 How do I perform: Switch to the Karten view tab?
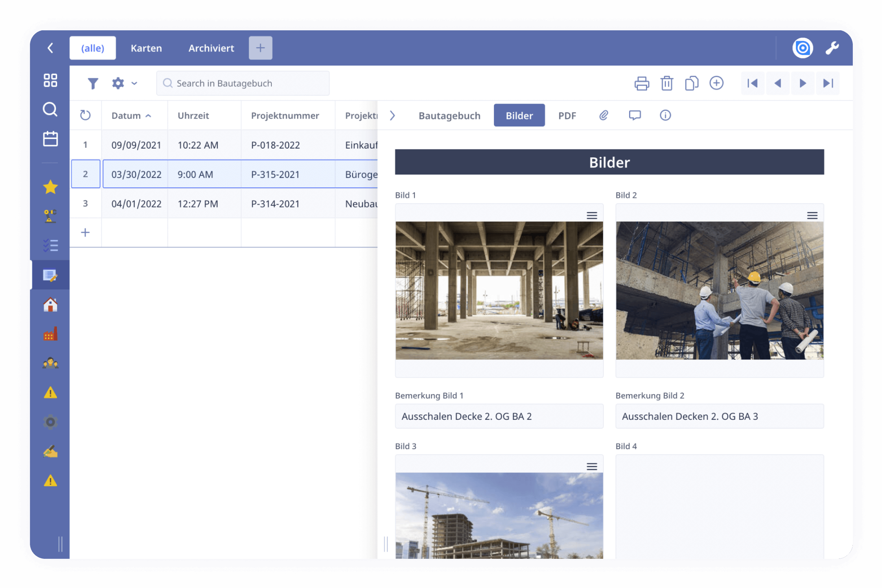point(146,48)
